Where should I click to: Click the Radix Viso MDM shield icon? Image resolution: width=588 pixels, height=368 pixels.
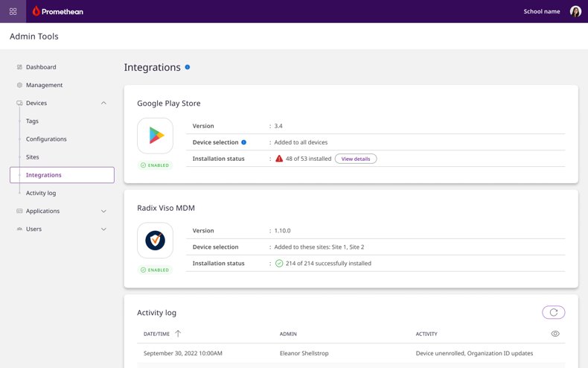pyautogui.click(x=156, y=241)
